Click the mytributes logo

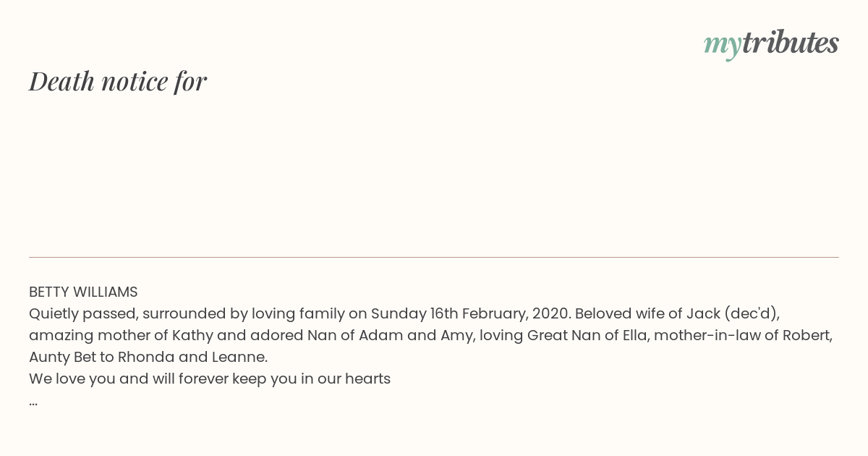(x=771, y=43)
